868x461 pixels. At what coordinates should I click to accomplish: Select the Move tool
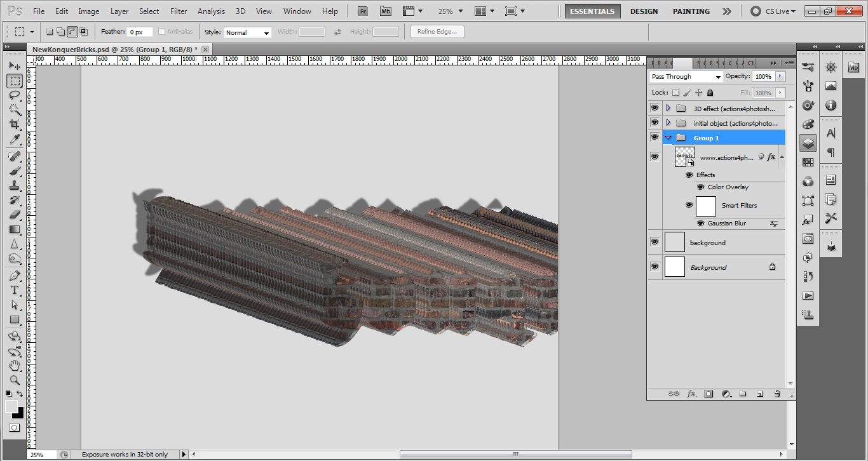15,66
